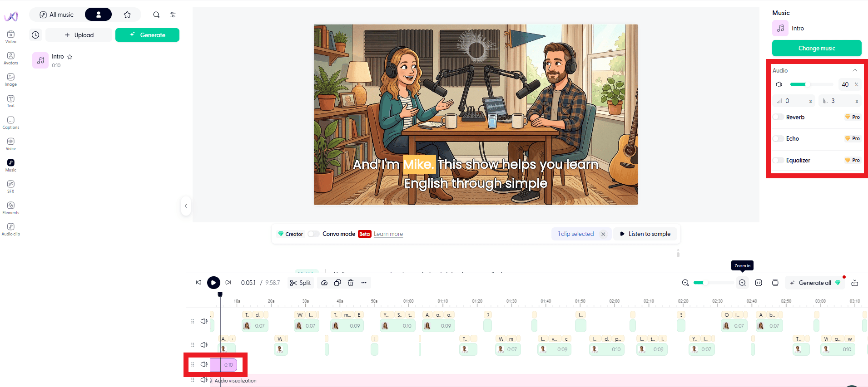The width and height of the screenshot is (868, 387).
Task: Split the clip at playhead
Action: [x=300, y=283]
